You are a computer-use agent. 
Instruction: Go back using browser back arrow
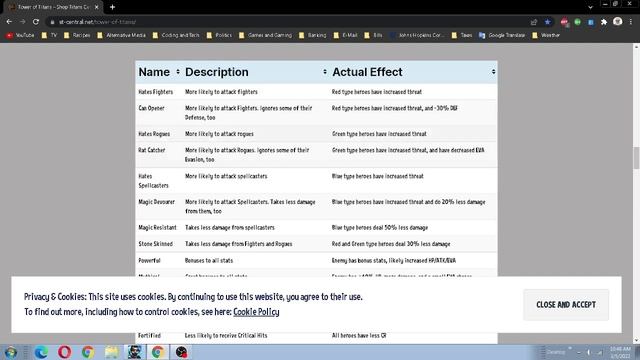(9, 22)
